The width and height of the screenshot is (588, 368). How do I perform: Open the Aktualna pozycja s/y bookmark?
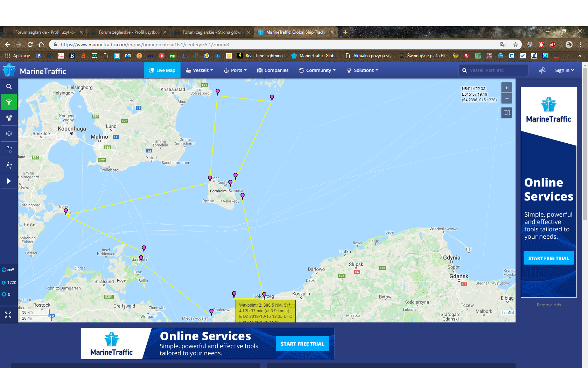click(369, 56)
